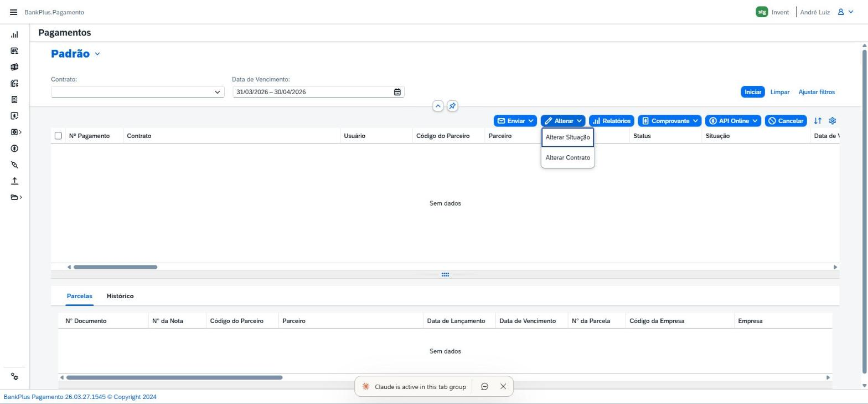The height and width of the screenshot is (404, 868).
Task: Click the Data de Vencimento date range field
Action: [x=318, y=92]
